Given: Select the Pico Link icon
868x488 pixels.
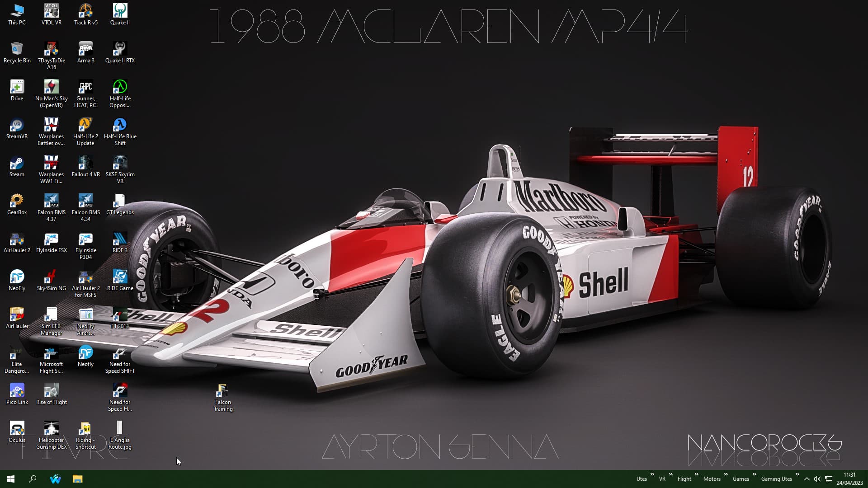Looking at the screenshot, I should [17, 391].
